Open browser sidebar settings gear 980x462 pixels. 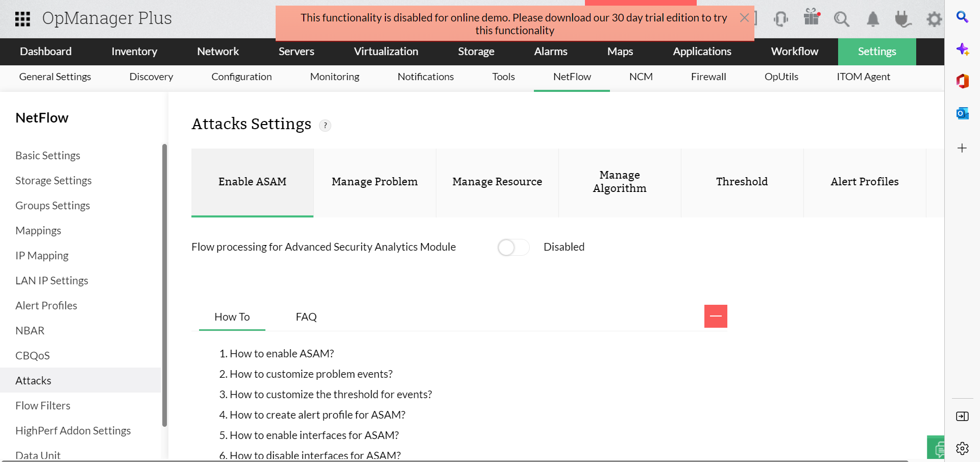click(x=962, y=448)
